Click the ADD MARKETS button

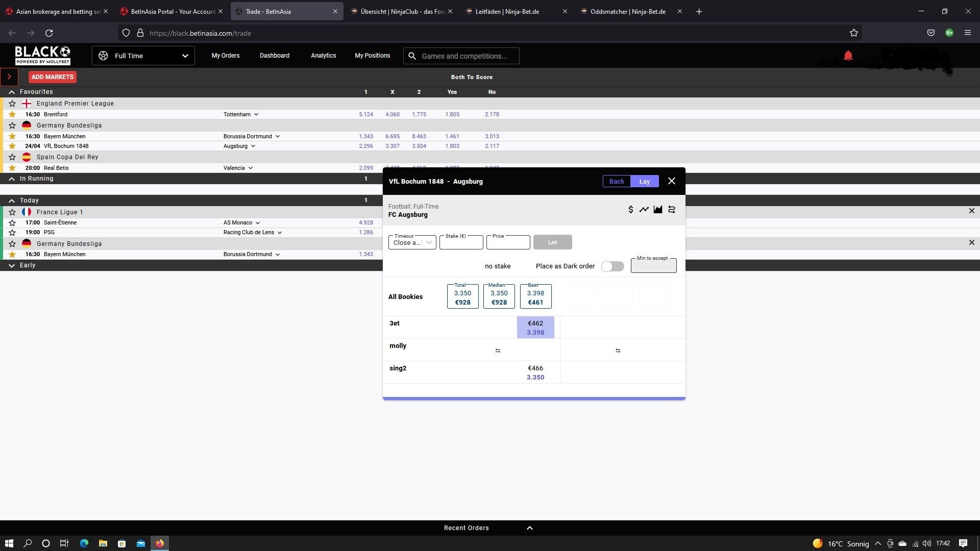[x=53, y=77]
